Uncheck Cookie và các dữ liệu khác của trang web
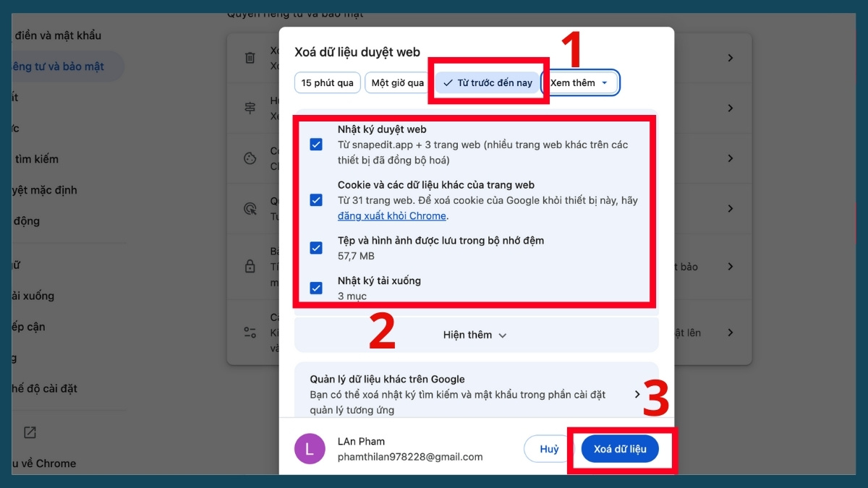 (315, 200)
